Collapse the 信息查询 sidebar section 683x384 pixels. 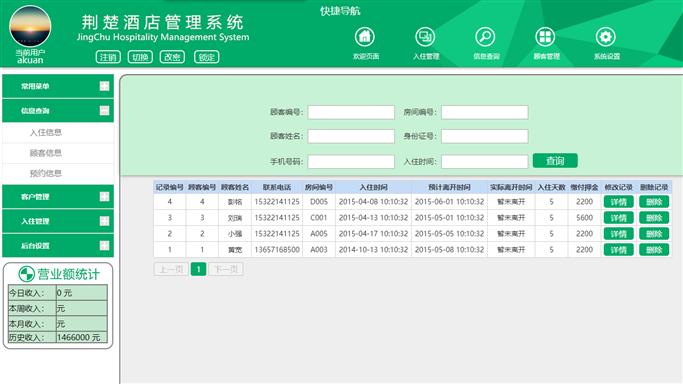[58, 111]
